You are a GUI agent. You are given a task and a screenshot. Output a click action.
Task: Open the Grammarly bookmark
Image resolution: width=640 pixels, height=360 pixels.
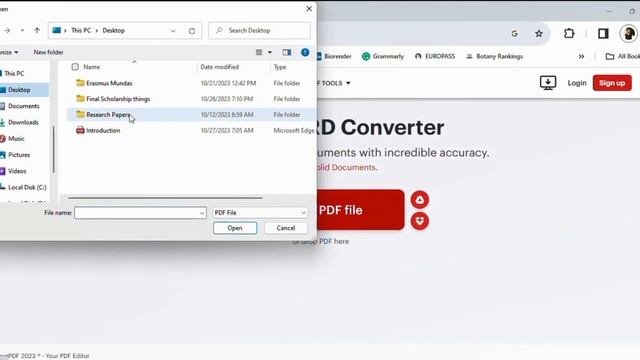pos(383,56)
